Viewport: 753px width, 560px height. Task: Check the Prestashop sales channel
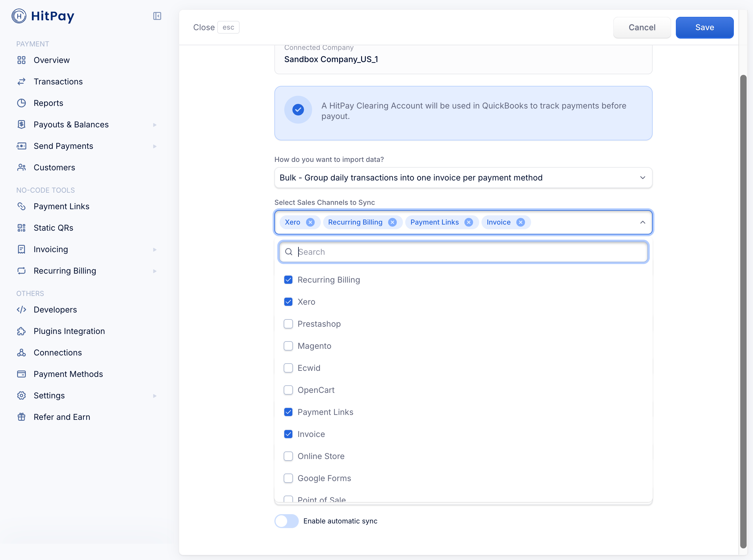(x=288, y=324)
